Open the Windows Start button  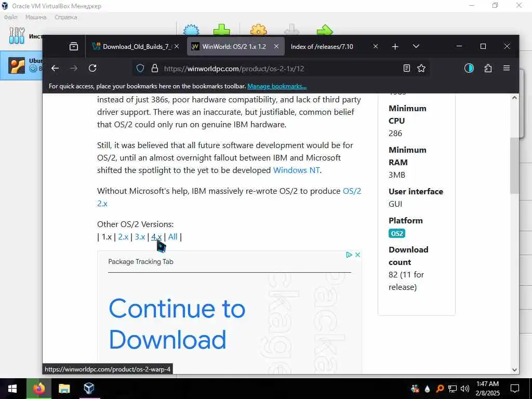(12, 389)
